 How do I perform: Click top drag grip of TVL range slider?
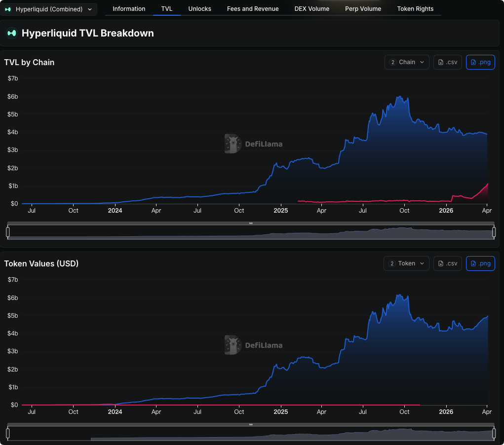[251, 223]
